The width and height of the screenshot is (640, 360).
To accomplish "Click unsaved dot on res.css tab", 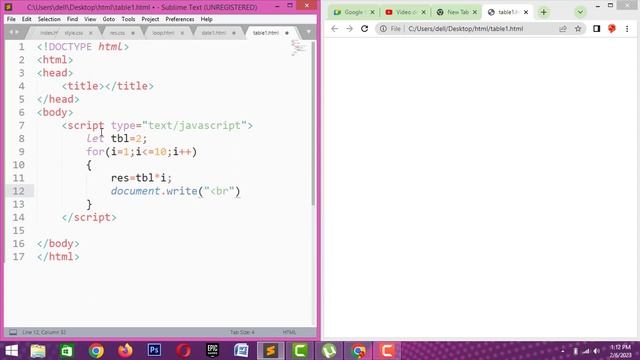I will click(133, 33).
